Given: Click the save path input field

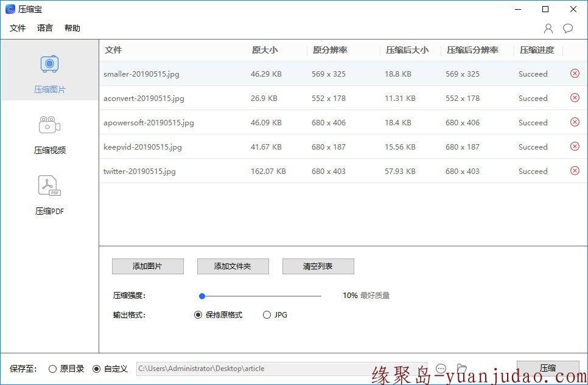Looking at the screenshot, I should [281, 369].
